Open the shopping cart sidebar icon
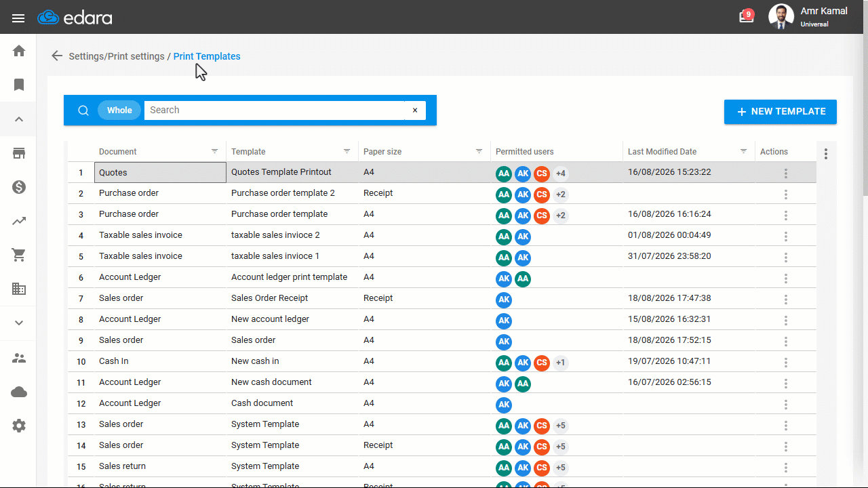This screenshot has height=488, width=868. pyautogui.click(x=19, y=255)
